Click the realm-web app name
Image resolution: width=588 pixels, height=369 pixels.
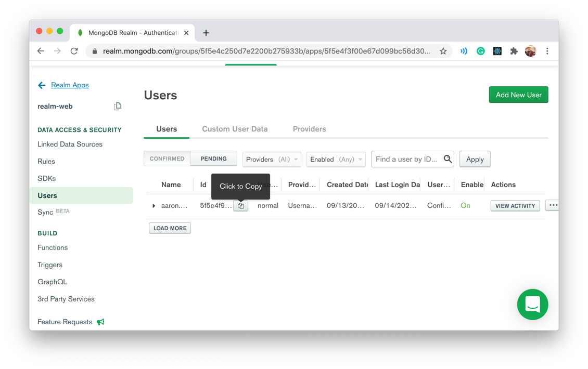pyautogui.click(x=55, y=107)
